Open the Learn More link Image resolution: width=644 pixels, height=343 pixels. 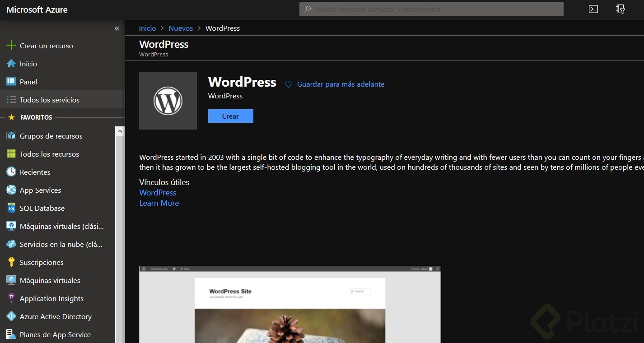click(159, 203)
